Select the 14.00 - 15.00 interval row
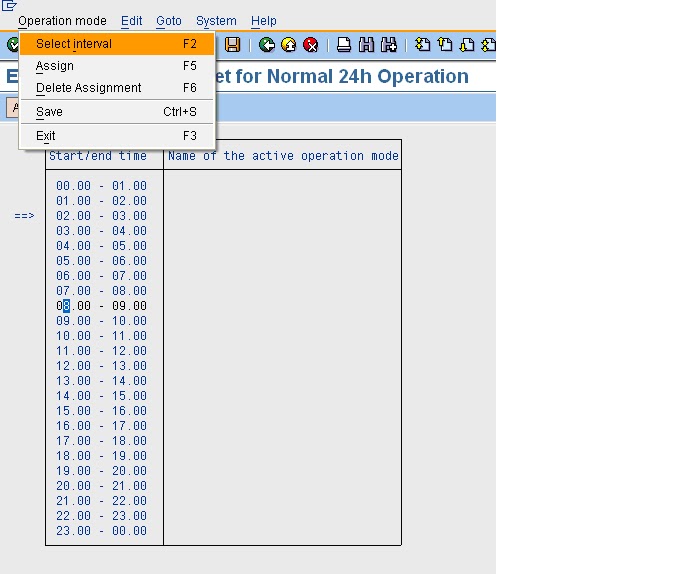This screenshot has width=695, height=574. [x=102, y=396]
